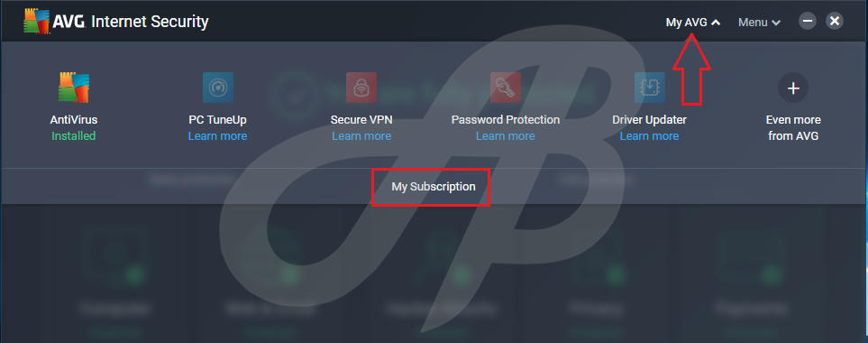Image resolution: width=868 pixels, height=343 pixels.
Task: Click the Driver Updater label
Action: (649, 120)
